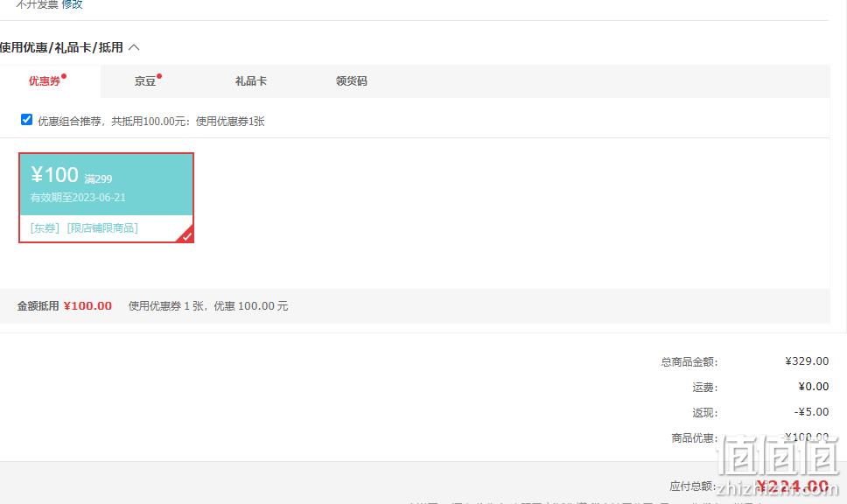This screenshot has height=504, width=847.
Task: Click the 应付总额 label
Action: click(692, 486)
